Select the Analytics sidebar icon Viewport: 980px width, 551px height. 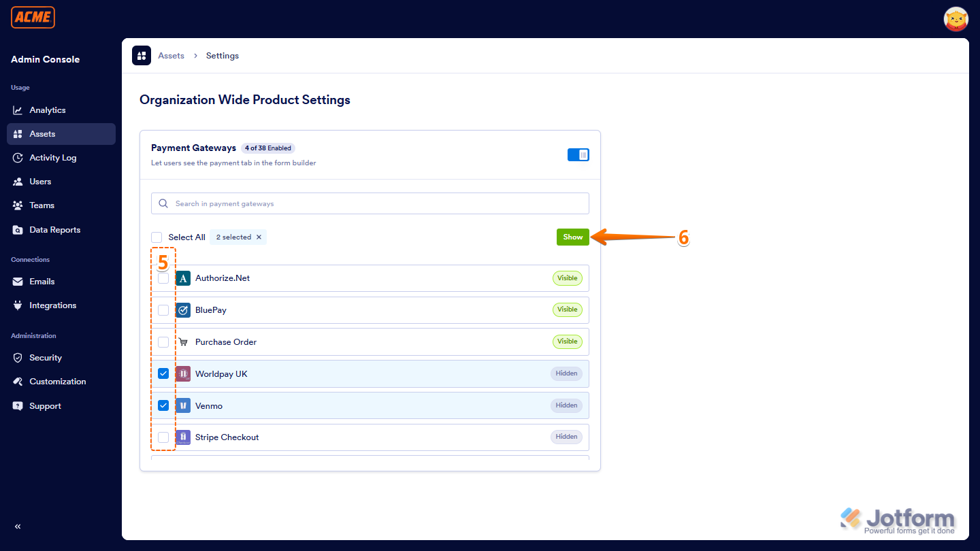point(18,110)
